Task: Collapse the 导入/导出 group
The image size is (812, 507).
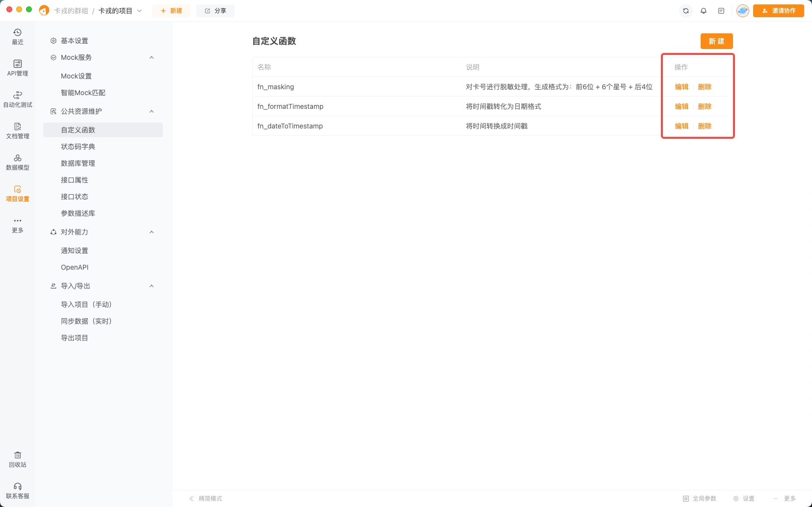Action: pyautogui.click(x=152, y=286)
